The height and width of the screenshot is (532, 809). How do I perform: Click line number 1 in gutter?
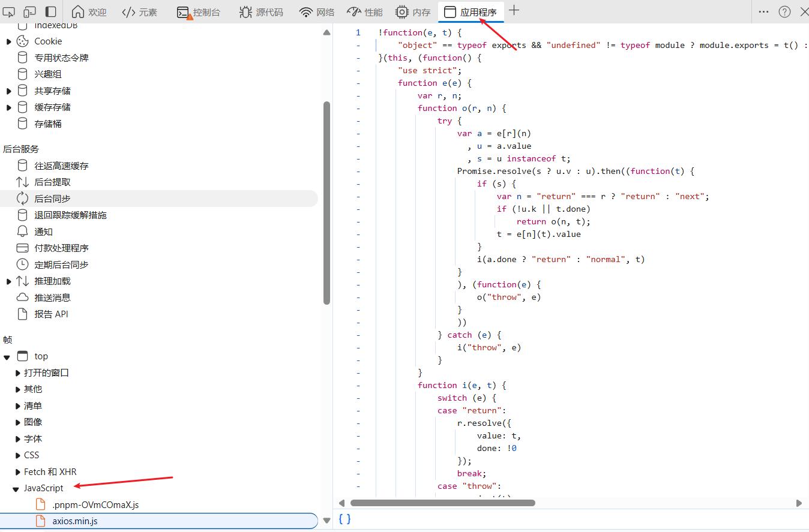[x=358, y=32]
